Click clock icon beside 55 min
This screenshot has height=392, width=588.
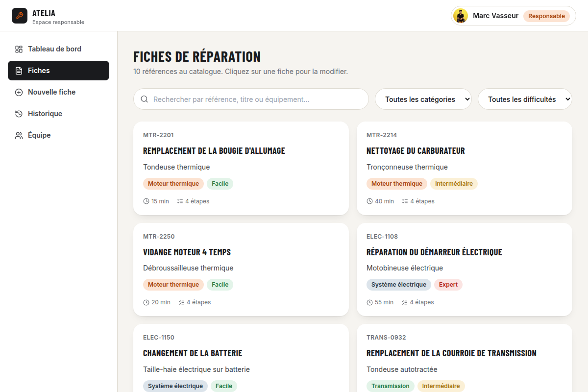pos(369,302)
